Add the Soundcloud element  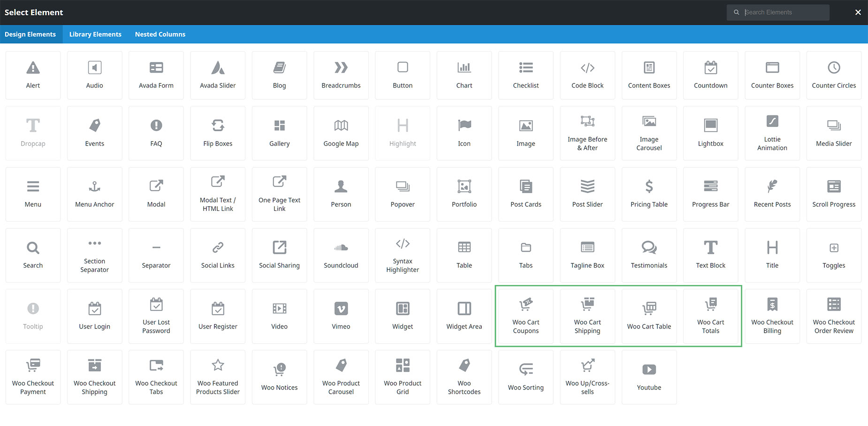(341, 255)
